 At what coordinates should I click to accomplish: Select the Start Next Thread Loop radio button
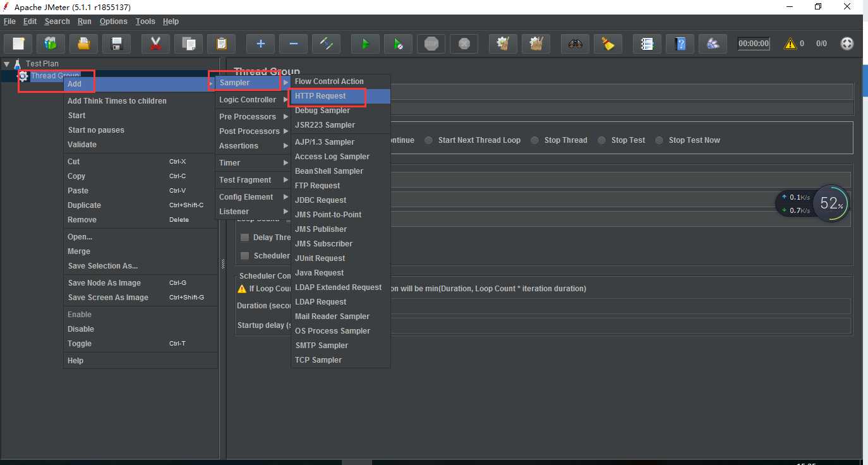(x=429, y=140)
